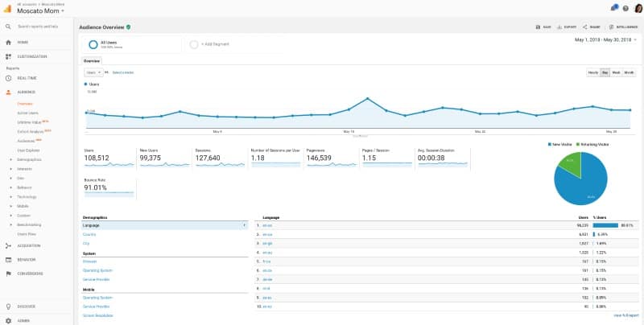
Task: Click view full report link
Action: 626,315
